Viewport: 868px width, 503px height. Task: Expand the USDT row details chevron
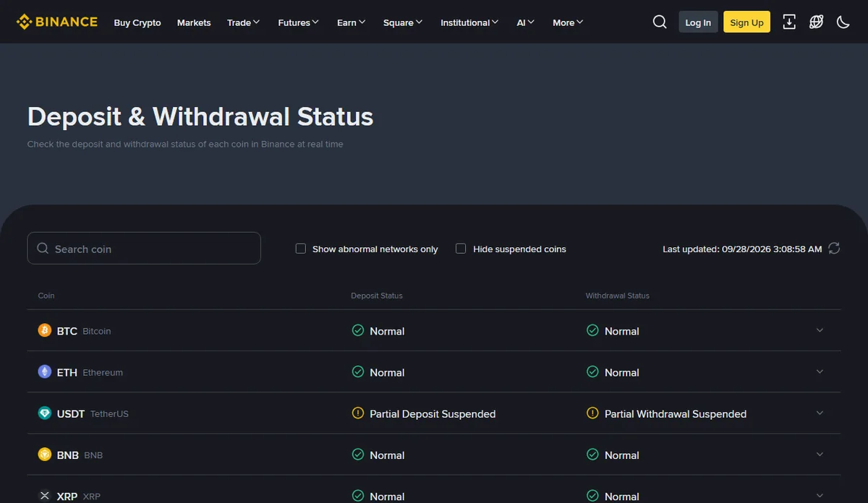(x=820, y=413)
